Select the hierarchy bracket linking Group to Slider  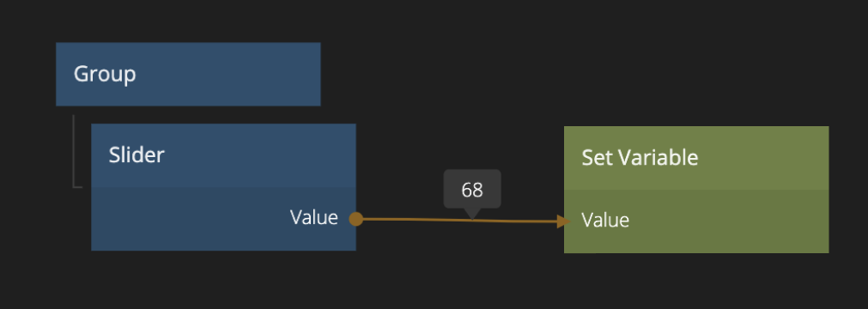pos(77,151)
